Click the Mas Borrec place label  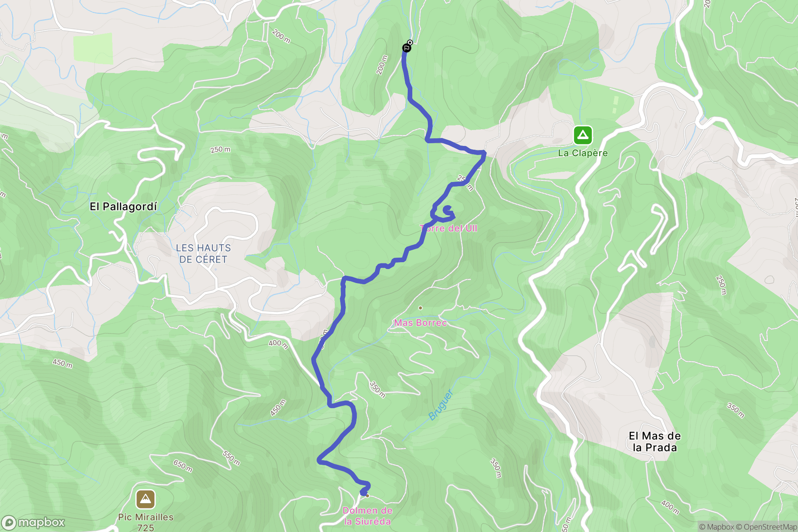pos(420,323)
